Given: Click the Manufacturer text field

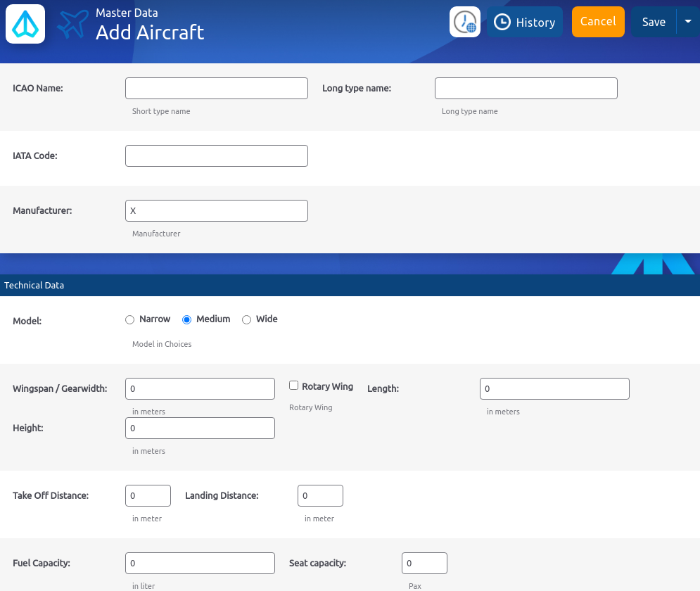Looking at the screenshot, I should point(217,210).
